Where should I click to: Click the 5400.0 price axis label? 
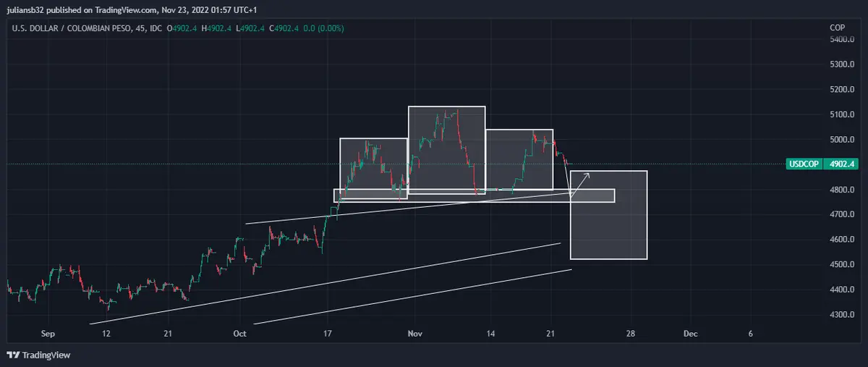click(x=842, y=40)
